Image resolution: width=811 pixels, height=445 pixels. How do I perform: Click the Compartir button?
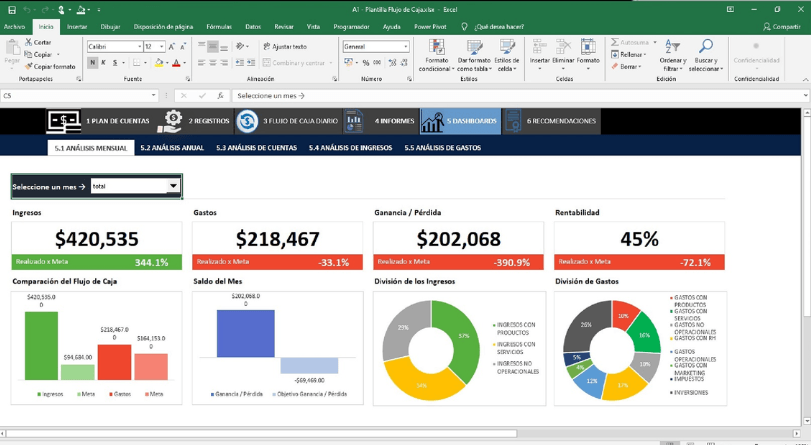(x=782, y=27)
